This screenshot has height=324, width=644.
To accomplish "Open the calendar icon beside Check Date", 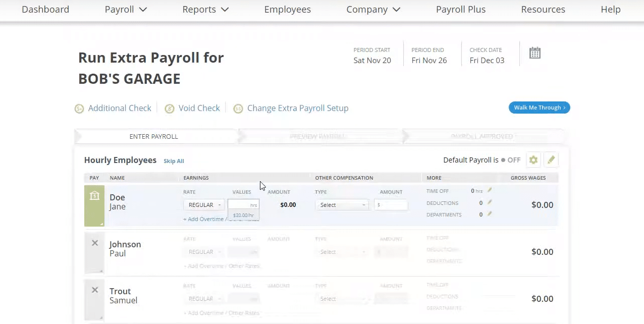I will click(535, 52).
